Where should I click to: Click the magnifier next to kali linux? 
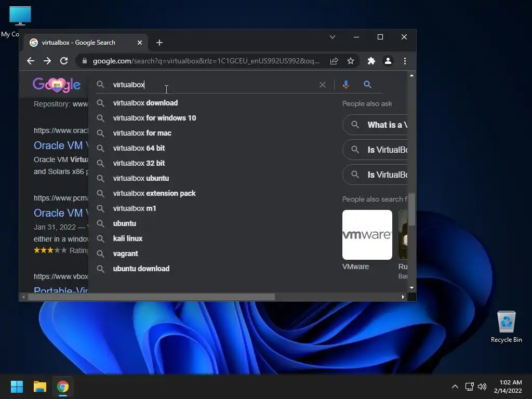100,238
